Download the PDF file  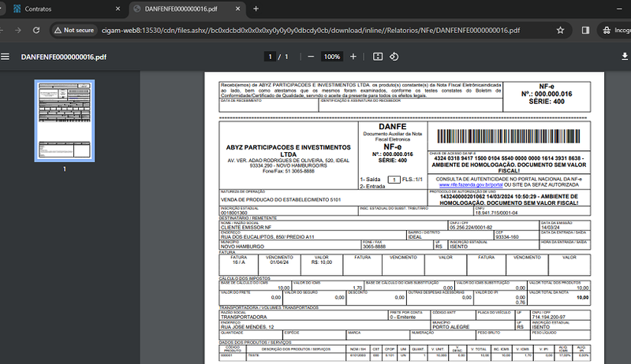[x=625, y=57]
